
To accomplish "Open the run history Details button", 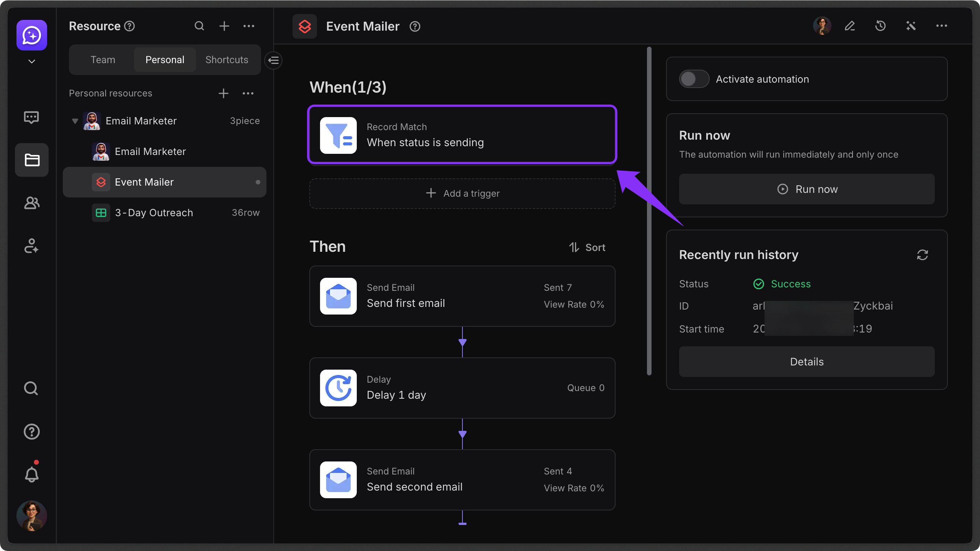I will coord(807,362).
